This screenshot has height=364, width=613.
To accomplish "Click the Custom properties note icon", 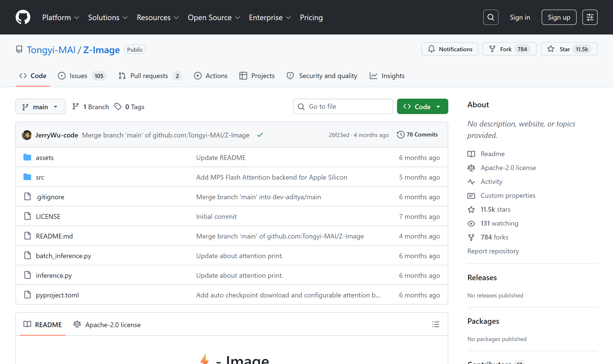I will [471, 195].
